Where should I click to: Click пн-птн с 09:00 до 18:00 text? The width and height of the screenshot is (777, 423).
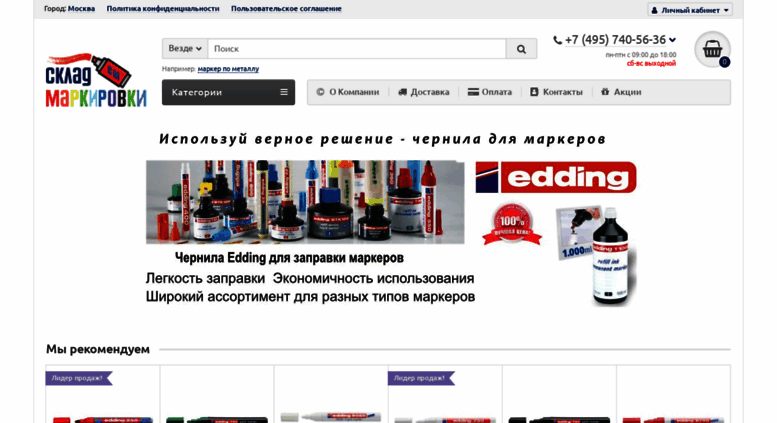(641, 54)
